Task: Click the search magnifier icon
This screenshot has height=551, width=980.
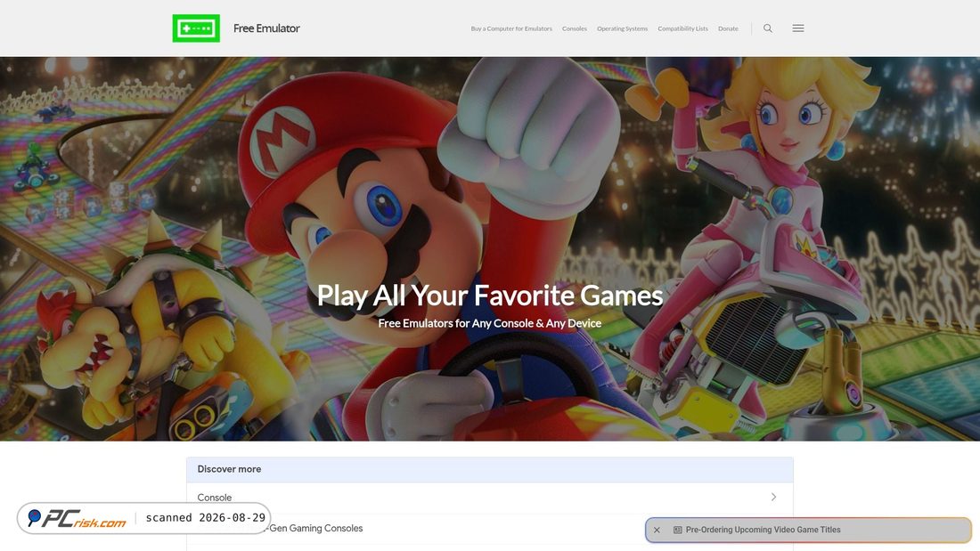Action: [x=767, y=28]
